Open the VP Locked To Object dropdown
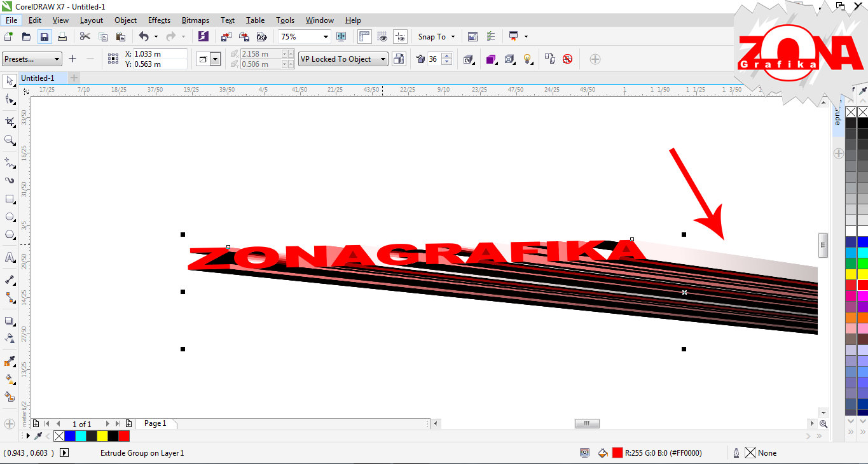This screenshot has height=464, width=868. pos(343,59)
